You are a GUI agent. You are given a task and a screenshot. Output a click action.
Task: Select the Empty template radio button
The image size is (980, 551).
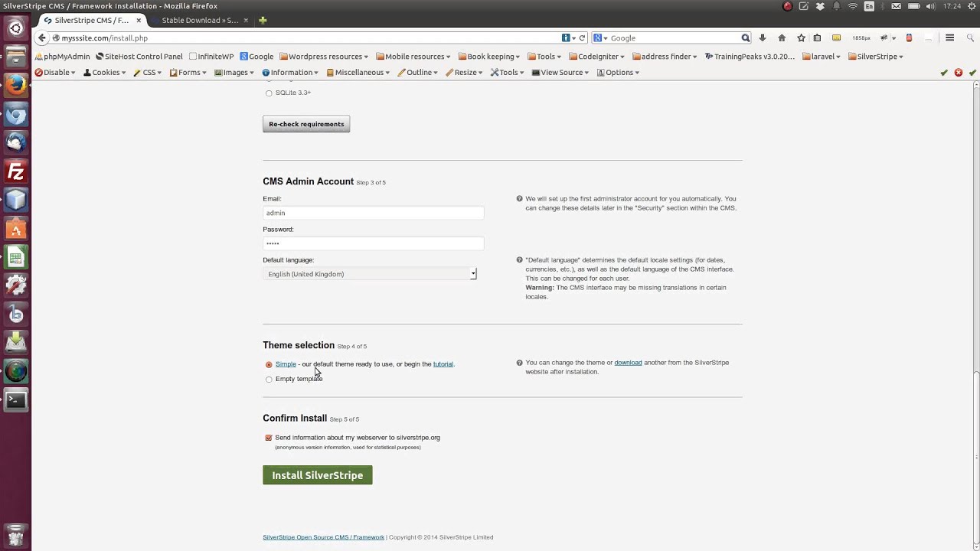pos(269,380)
